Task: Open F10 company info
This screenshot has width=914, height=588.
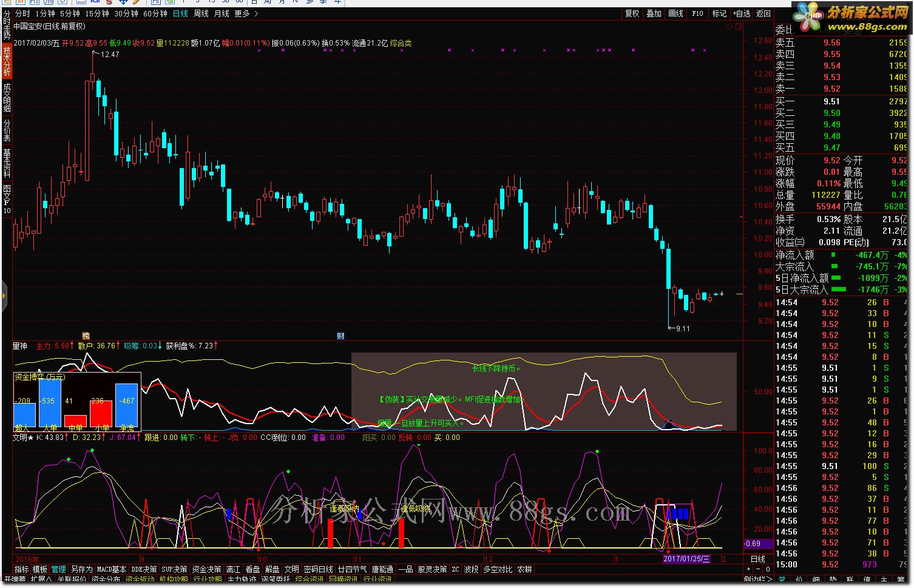Action: (x=697, y=13)
